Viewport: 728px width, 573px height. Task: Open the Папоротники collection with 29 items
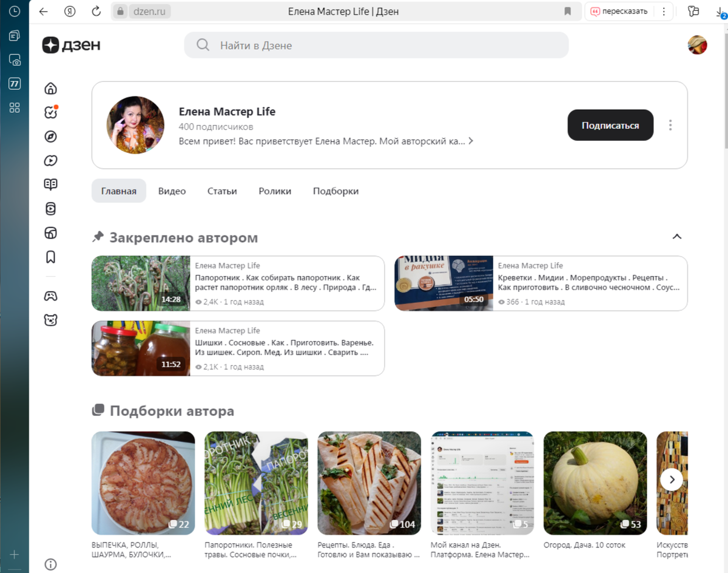click(256, 483)
